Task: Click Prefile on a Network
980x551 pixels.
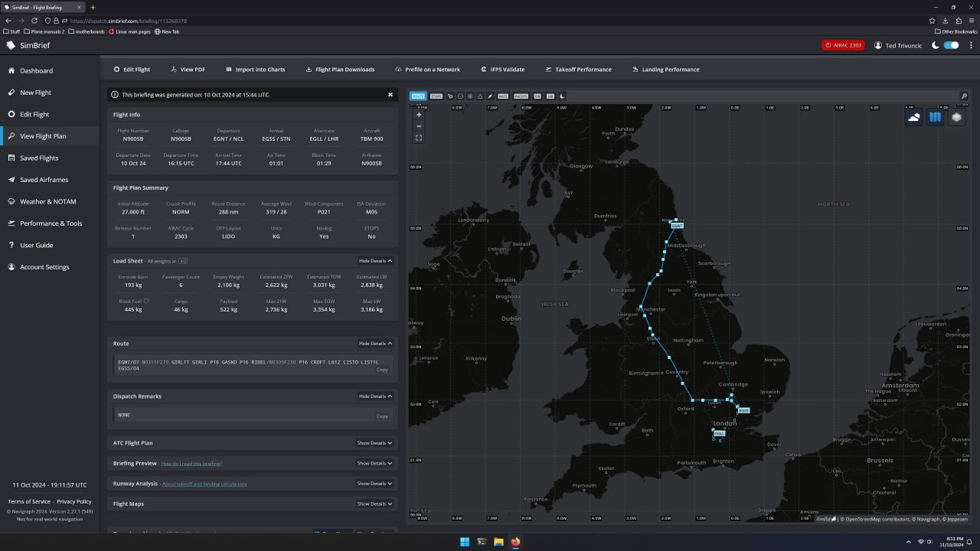Action: [427, 70]
